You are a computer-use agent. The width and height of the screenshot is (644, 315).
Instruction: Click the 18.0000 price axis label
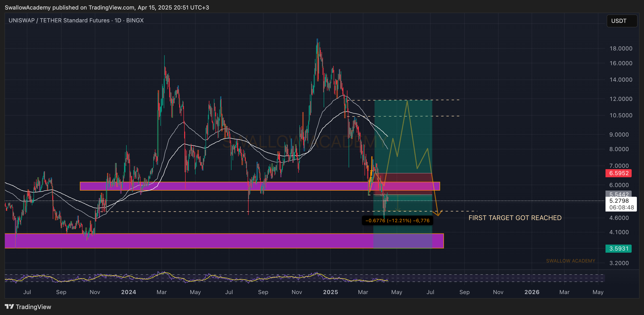(621, 49)
